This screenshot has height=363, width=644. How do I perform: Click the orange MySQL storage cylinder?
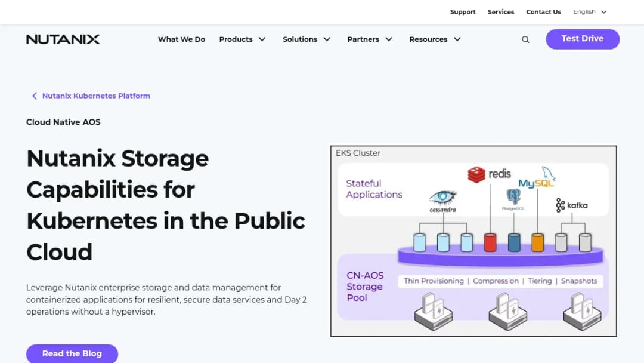point(538,242)
